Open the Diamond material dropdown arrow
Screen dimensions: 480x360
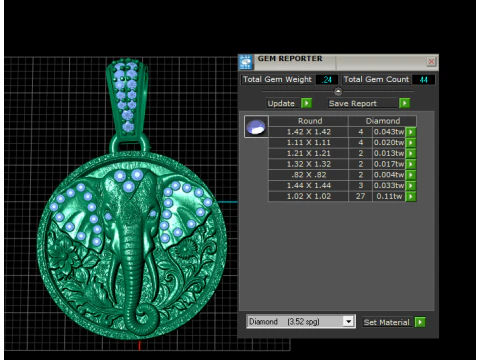point(348,322)
